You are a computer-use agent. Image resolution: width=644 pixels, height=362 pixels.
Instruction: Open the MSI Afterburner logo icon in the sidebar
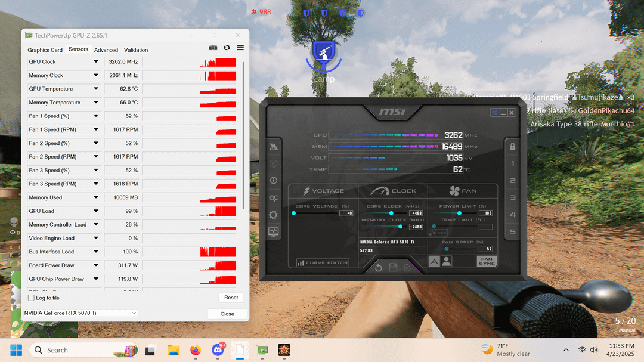[x=274, y=147]
